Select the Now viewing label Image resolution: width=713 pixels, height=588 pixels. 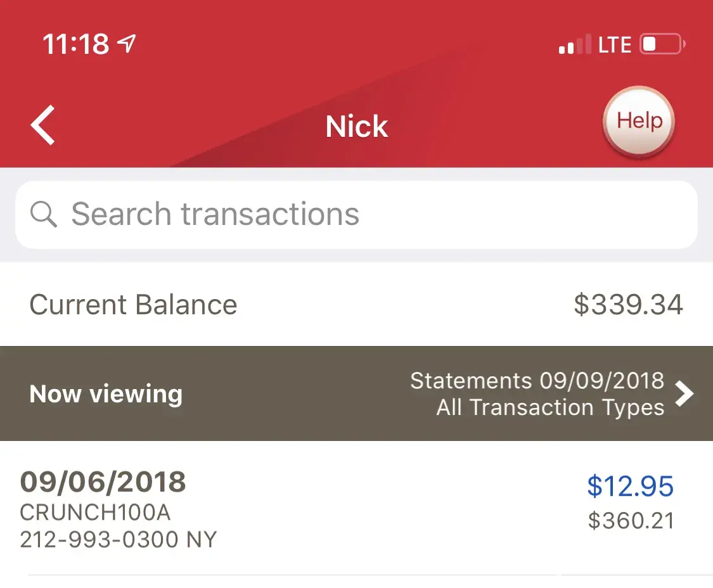(106, 394)
